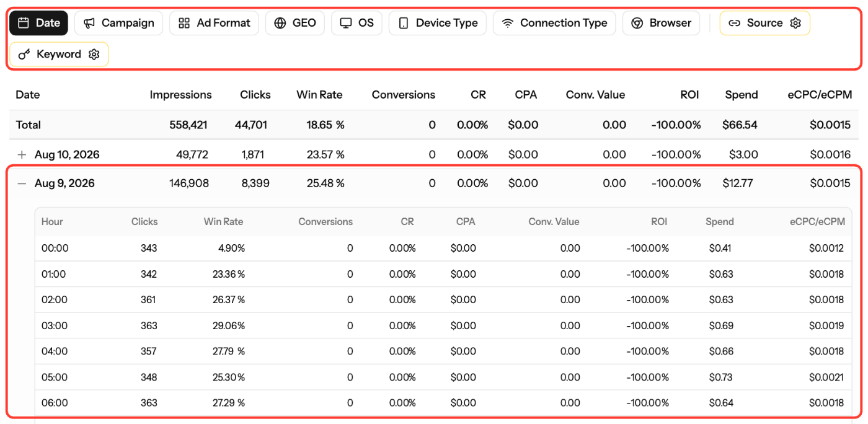Select the 05:00 hour row
The image size is (868, 424).
point(443,377)
